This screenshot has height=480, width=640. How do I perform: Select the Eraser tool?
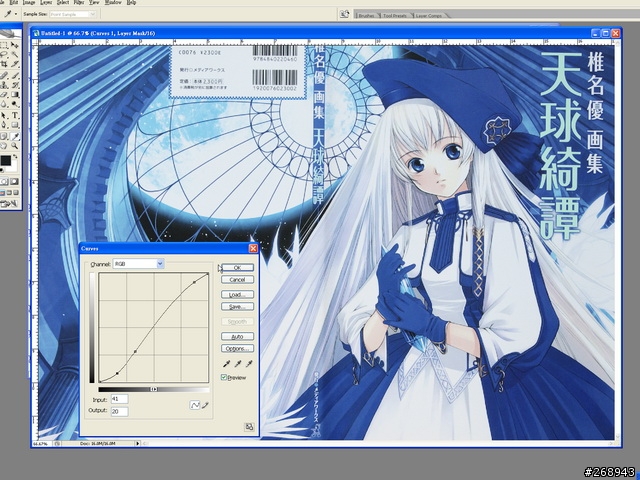click(4, 94)
